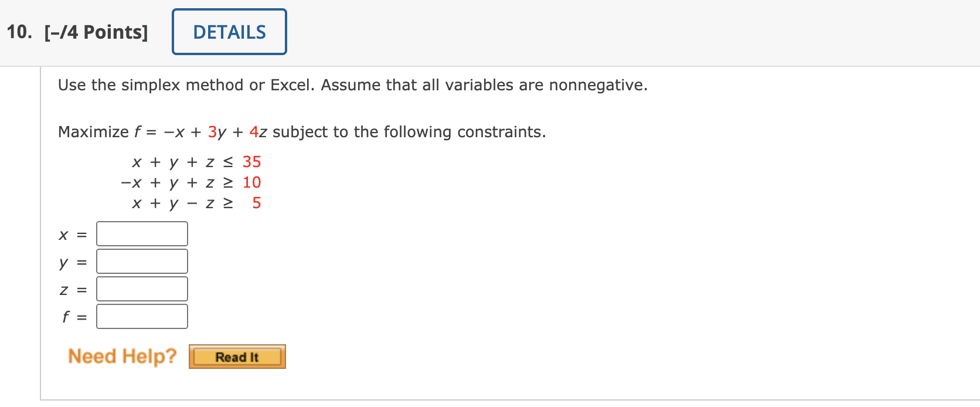Image resolution: width=980 pixels, height=407 pixels.
Task: Click the third constraint inequality
Action: (196, 203)
